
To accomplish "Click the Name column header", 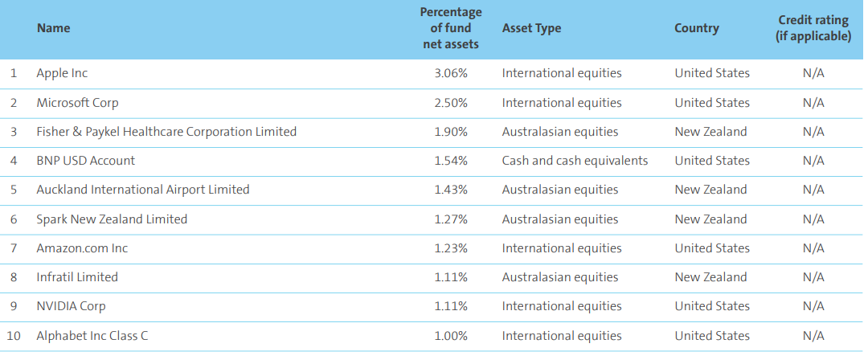I will pos(53,28).
